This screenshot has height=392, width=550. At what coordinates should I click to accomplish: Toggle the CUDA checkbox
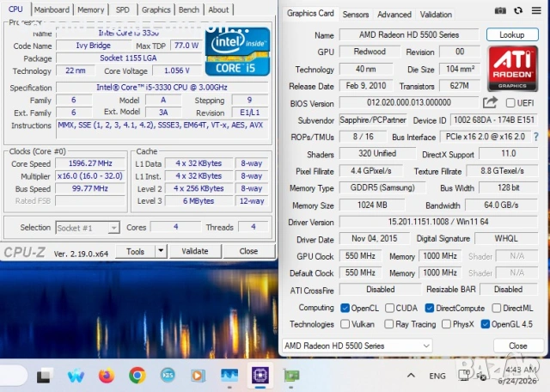(x=389, y=308)
